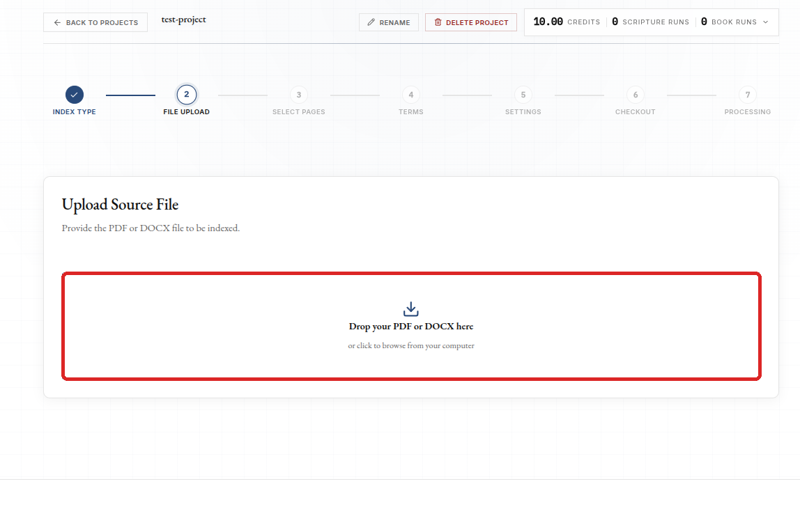Jump to the Checkout step label
Image resolution: width=800 pixels, height=532 pixels.
tap(636, 111)
